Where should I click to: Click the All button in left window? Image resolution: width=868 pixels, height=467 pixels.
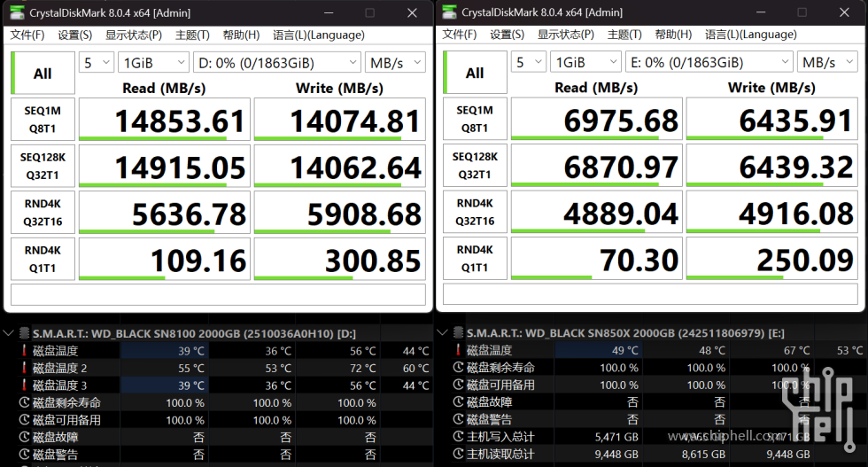coord(43,74)
